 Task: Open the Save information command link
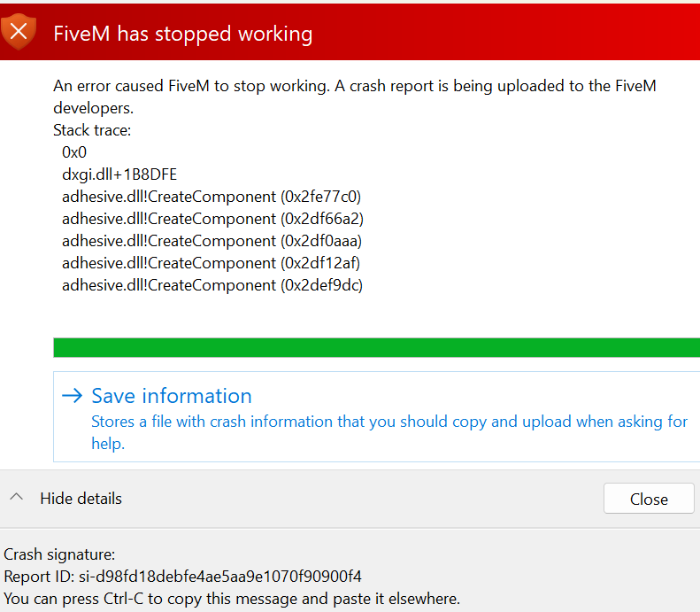(172, 396)
